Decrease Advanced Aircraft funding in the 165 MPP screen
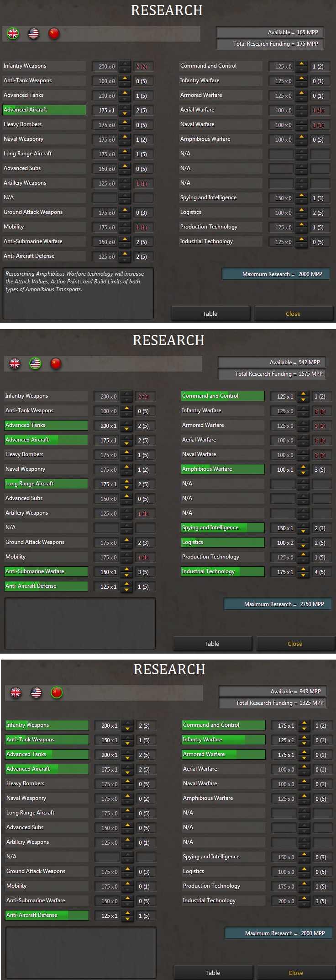 click(x=125, y=114)
